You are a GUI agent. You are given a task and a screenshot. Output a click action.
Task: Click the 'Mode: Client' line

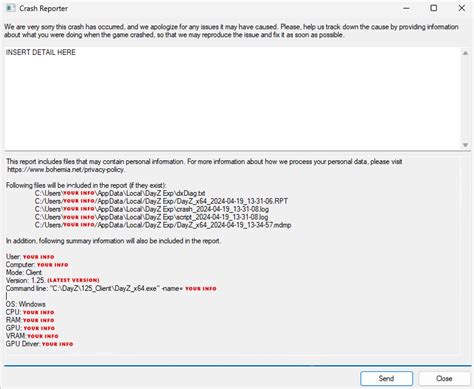24,272
